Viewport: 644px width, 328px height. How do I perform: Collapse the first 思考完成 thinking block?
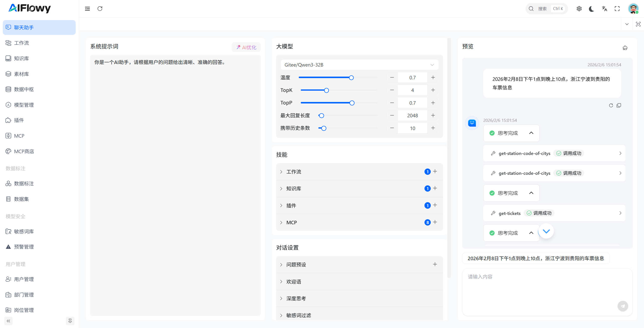(531, 133)
